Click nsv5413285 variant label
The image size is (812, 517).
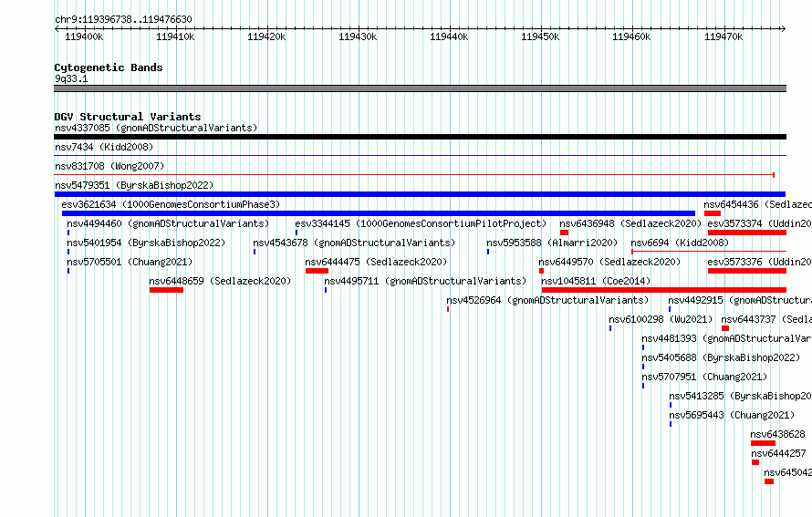(741, 396)
